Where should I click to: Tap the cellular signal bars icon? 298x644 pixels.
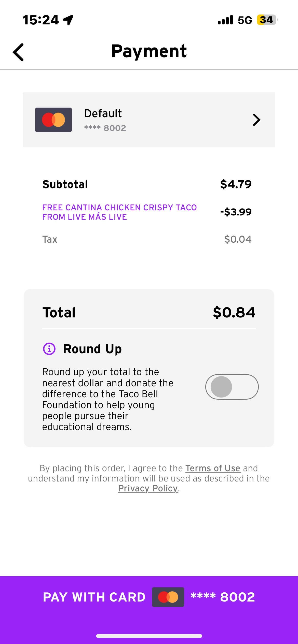click(225, 20)
